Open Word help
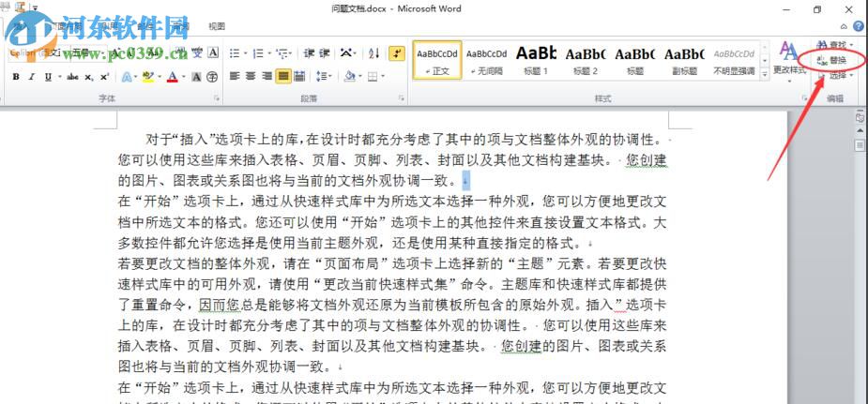 pos(858,26)
